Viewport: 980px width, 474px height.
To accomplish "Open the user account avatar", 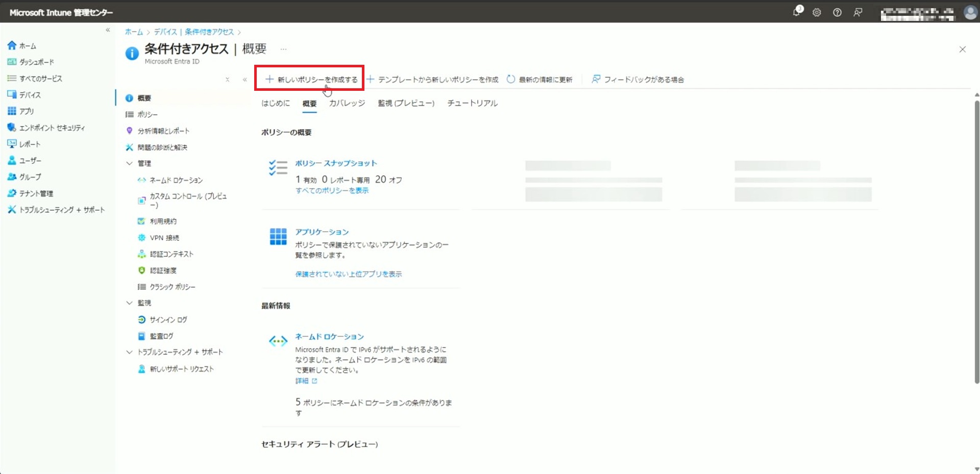I will pos(970,13).
